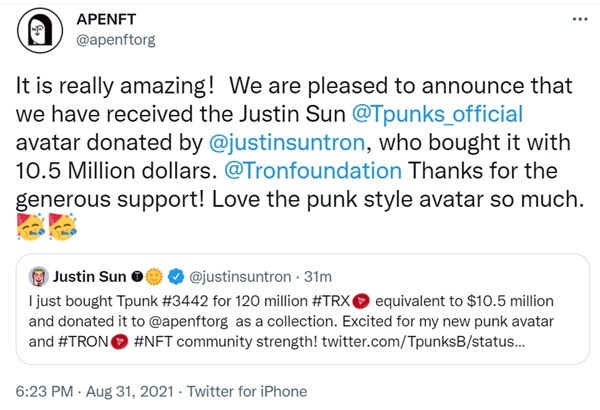Open the three-dot more options menu
The width and height of the screenshot is (600, 410).
578,22
